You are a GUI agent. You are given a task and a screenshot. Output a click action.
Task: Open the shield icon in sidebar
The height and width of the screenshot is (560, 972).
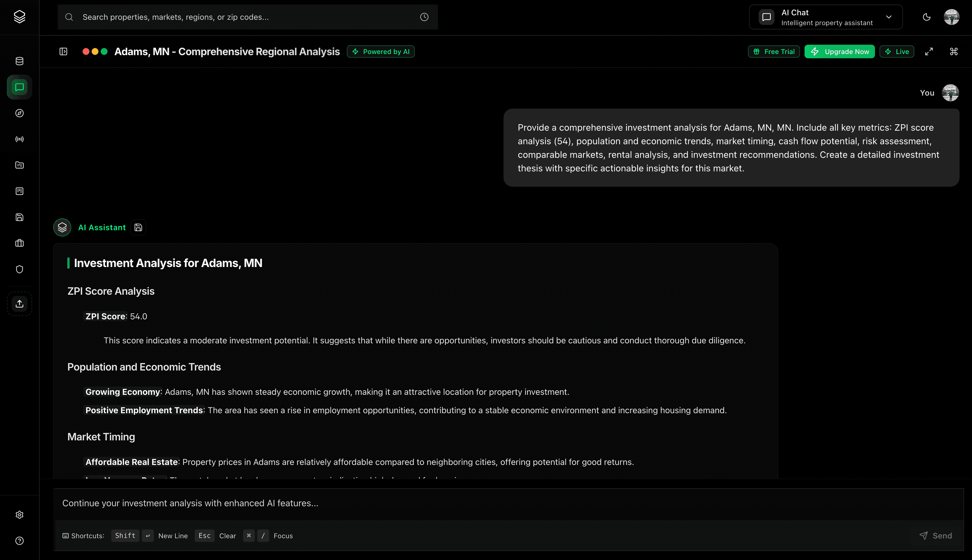pyautogui.click(x=19, y=269)
